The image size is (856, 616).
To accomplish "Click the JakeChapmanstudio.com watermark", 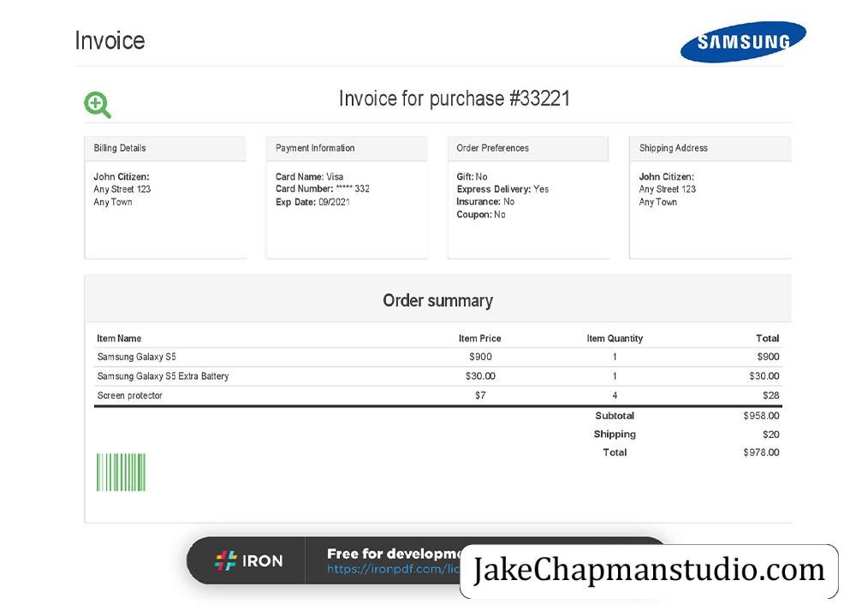I will tap(649, 570).
